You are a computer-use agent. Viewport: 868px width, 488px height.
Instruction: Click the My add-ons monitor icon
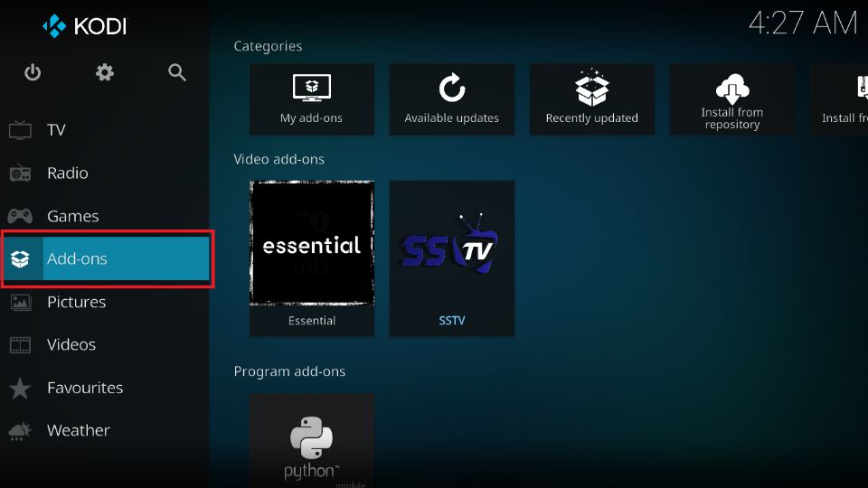tap(312, 88)
